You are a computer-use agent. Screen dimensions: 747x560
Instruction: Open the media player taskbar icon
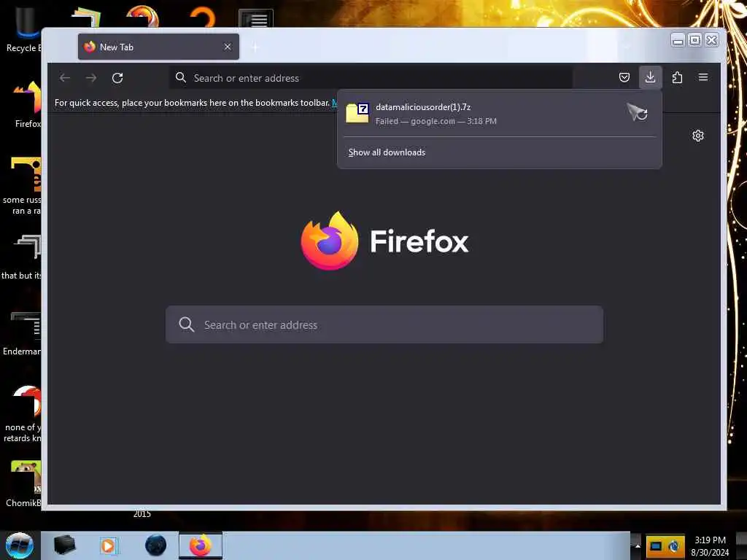tap(108, 545)
